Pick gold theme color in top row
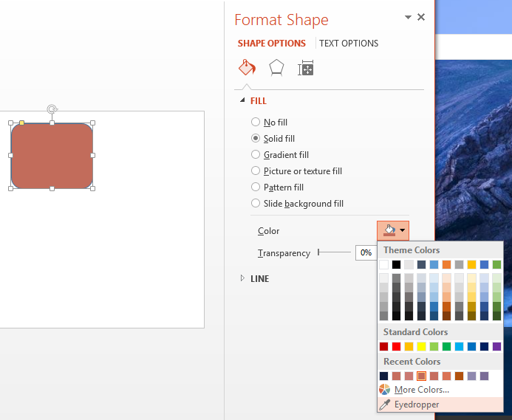The image size is (512, 420). coord(471,264)
